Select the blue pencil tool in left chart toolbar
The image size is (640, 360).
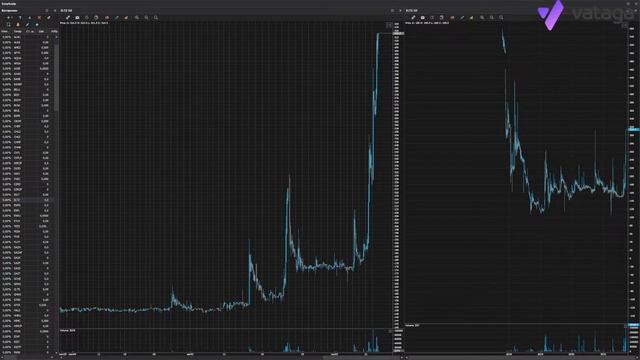(x=116, y=18)
